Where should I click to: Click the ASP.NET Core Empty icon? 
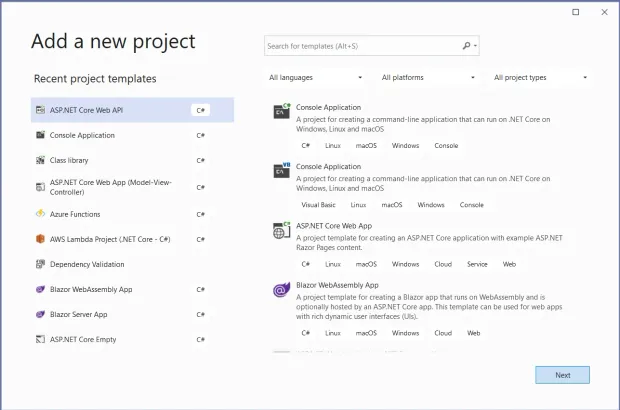pyautogui.click(x=40, y=339)
